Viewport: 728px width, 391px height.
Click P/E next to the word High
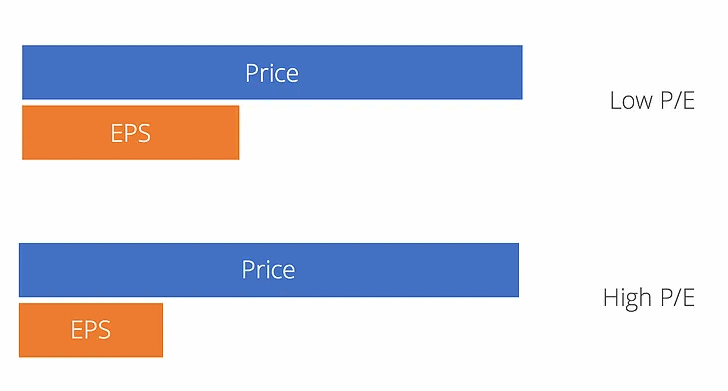(x=677, y=297)
